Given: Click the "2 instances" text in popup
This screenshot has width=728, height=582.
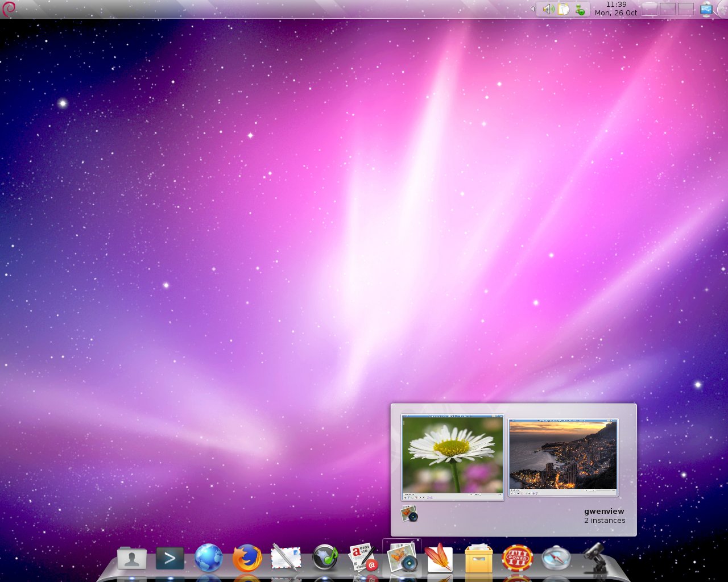Looking at the screenshot, I should click(605, 521).
